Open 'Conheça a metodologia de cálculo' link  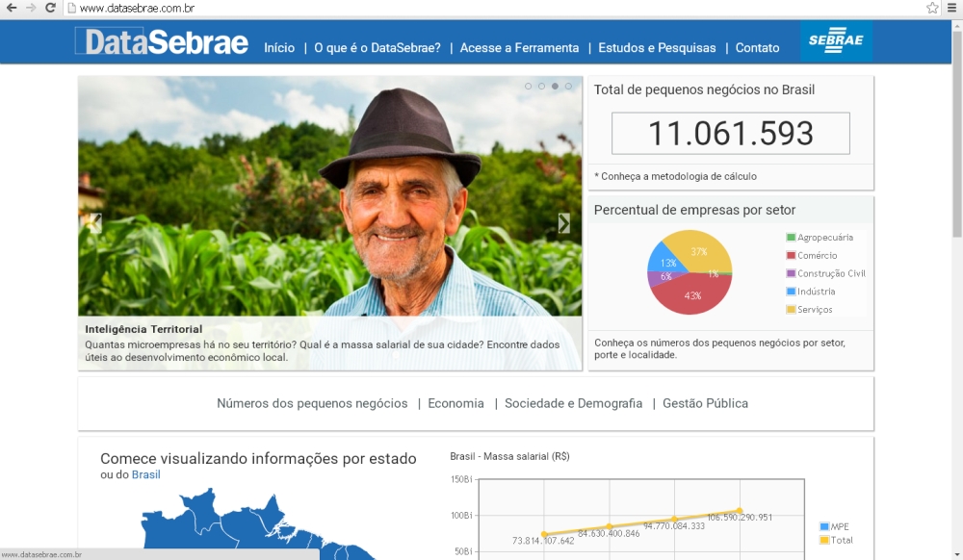pyautogui.click(x=676, y=177)
